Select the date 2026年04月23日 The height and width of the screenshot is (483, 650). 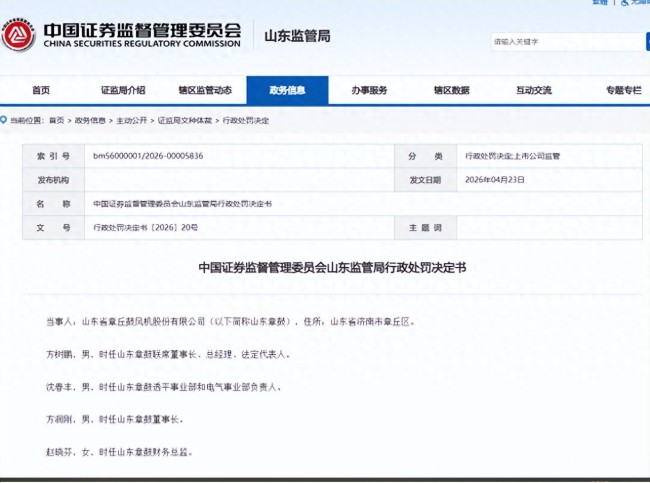(x=495, y=180)
